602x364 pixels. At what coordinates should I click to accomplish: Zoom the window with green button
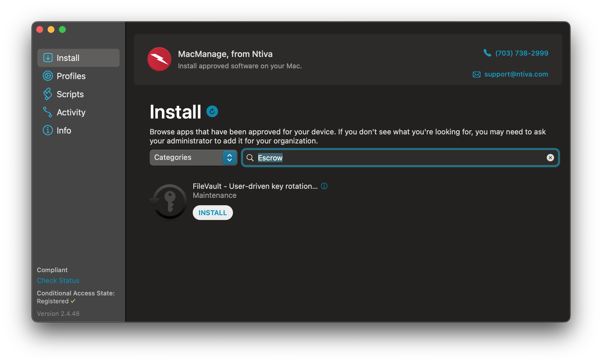click(x=62, y=29)
